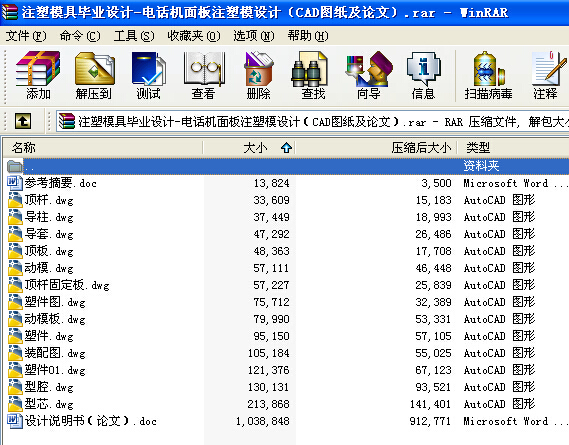Click the DWG icon of 顶板.dwg
Image resolution: width=569 pixels, height=445 pixels.
point(15,251)
